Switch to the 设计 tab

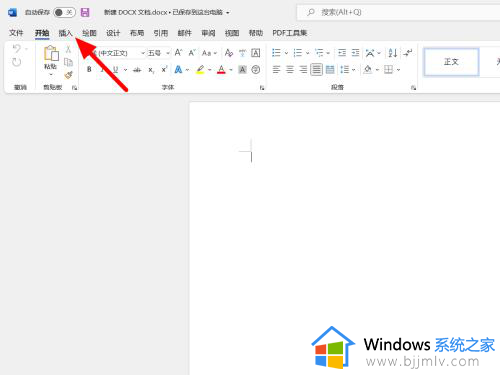(x=113, y=33)
